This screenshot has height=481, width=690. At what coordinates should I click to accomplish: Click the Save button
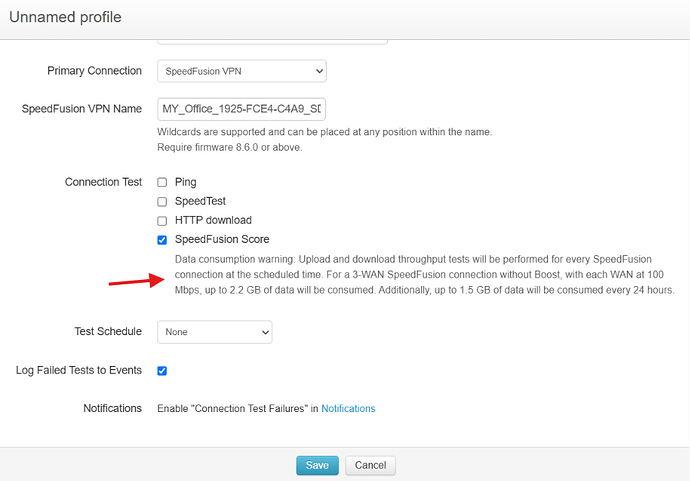317,465
